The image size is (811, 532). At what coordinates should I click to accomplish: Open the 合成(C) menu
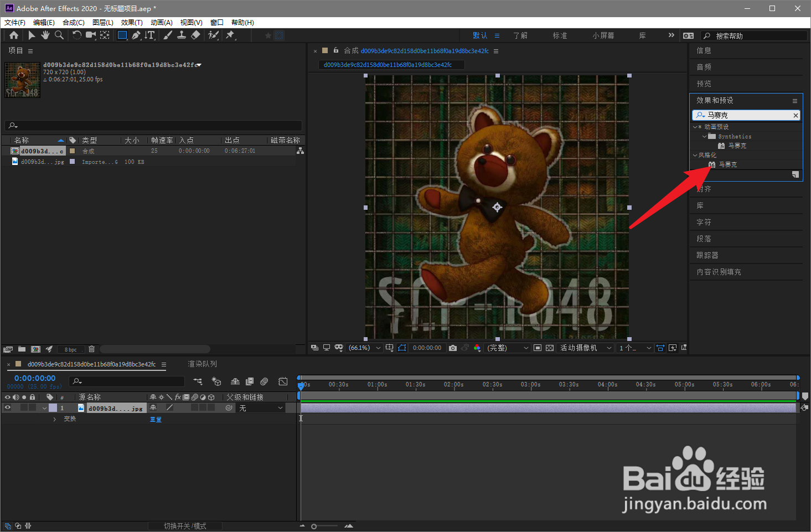click(74, 22)
